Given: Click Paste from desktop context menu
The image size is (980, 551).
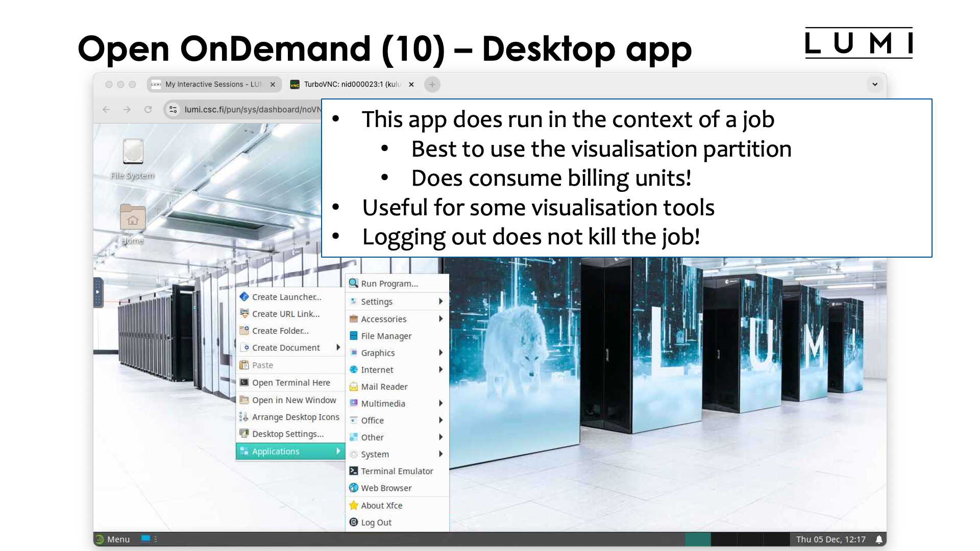Looking at the screenshot, I should point(262,365).
